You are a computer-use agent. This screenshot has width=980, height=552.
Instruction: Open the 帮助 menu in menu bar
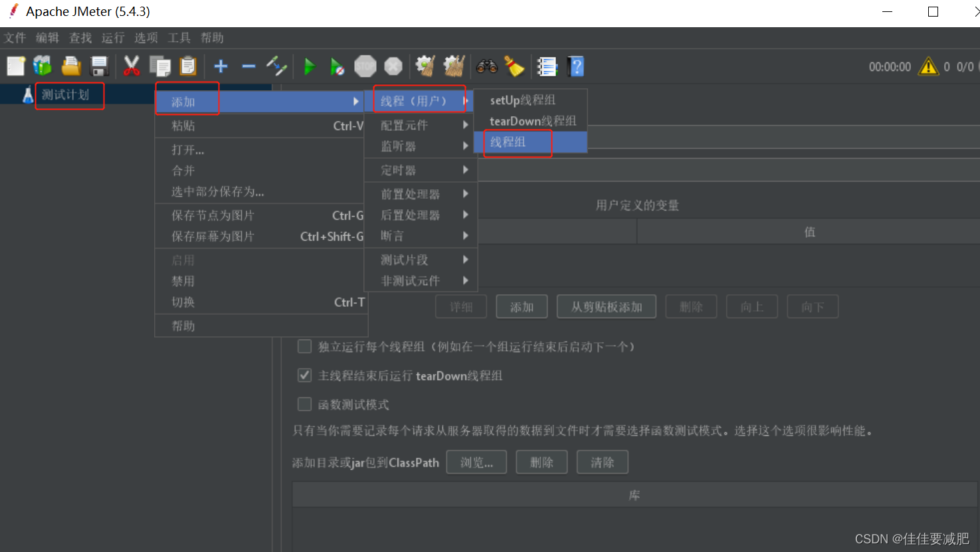point(212,38)
